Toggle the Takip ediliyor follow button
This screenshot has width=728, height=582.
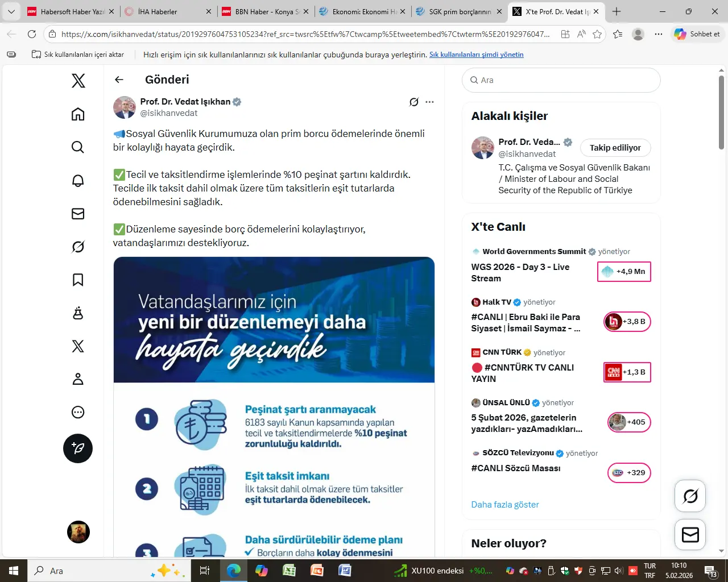click(x=615, y=148)
